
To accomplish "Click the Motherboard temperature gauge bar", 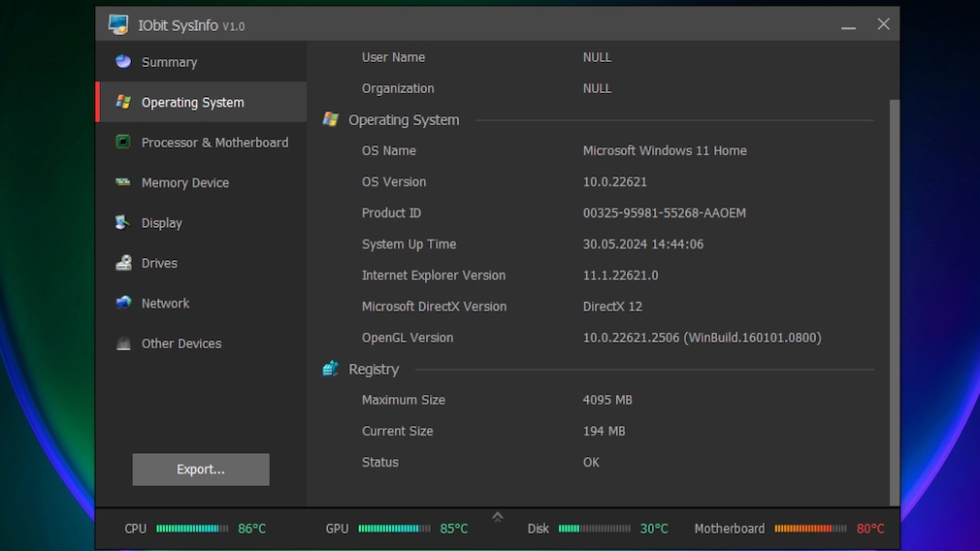I will point(810,529).
